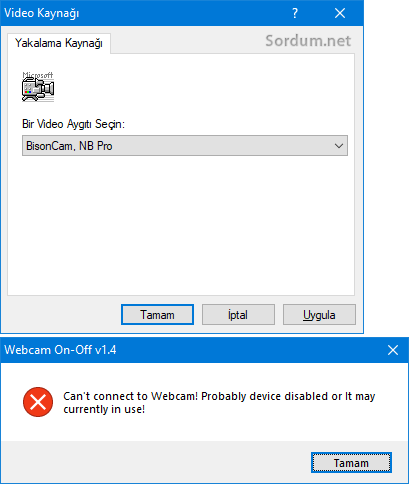Click the İptal button
This screenshot has height=484, width=409.
coord(238,315)
